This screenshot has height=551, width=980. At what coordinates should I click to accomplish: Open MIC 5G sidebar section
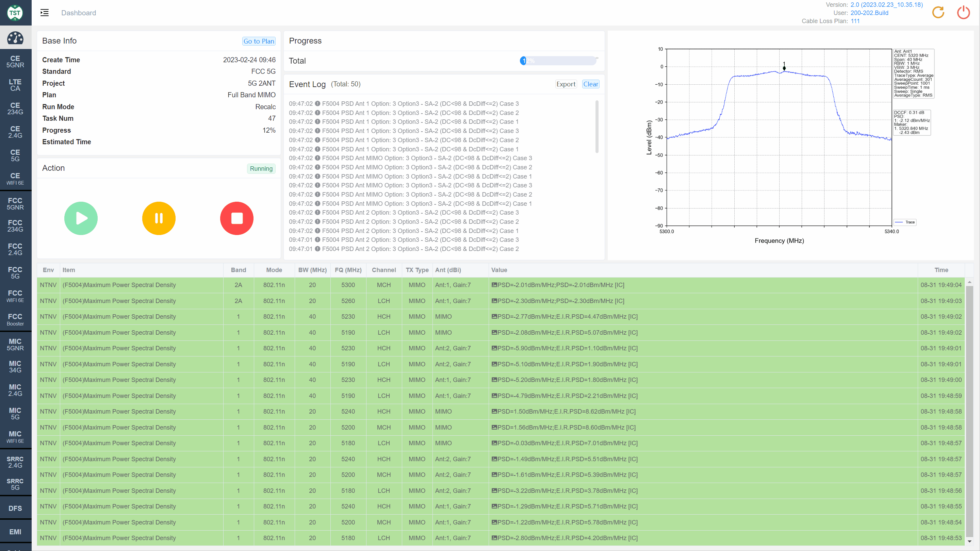coord(15,413)
